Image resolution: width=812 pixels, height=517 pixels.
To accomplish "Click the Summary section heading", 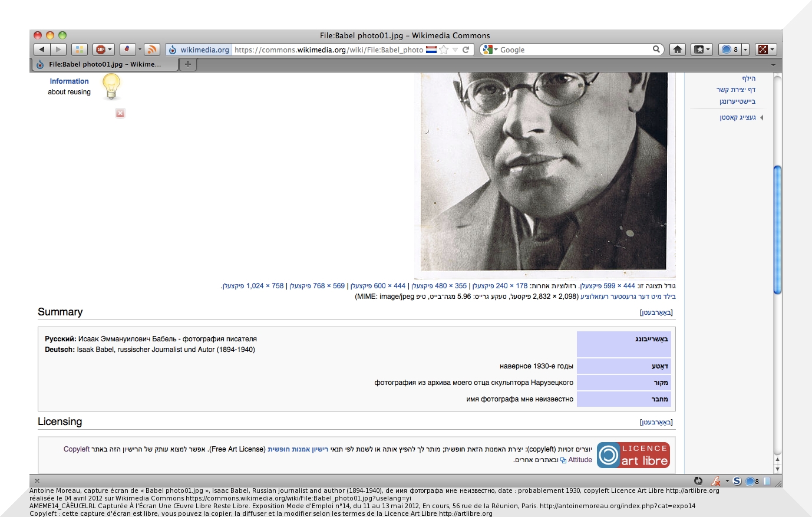I will pyautogui.click(x=60, y=312).
